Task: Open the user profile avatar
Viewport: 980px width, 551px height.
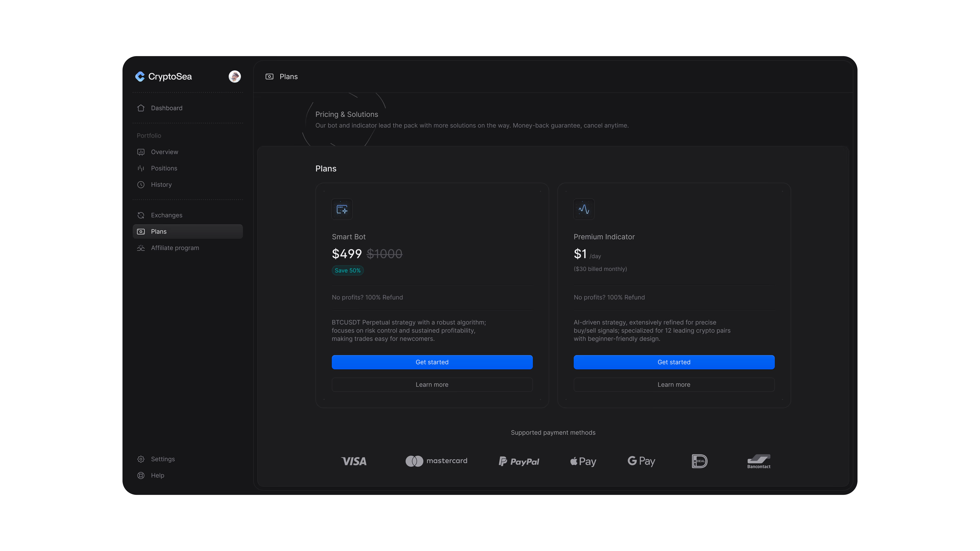Action: point(234,77)
